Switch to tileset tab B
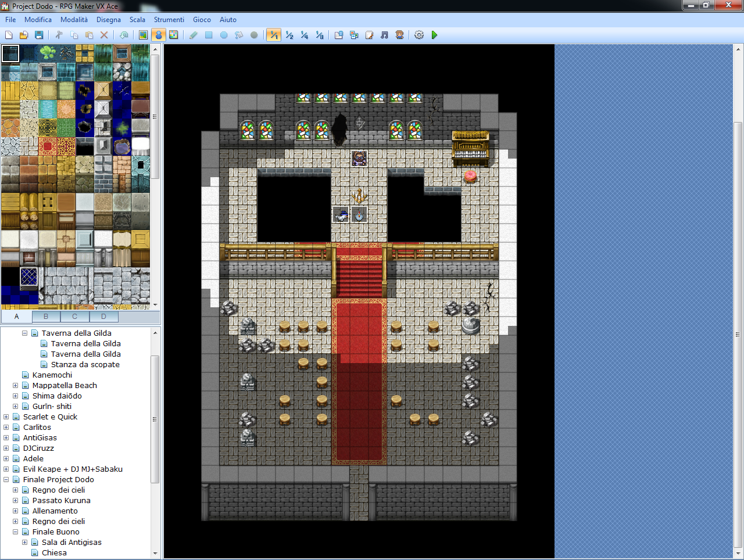 coord(46,317)
